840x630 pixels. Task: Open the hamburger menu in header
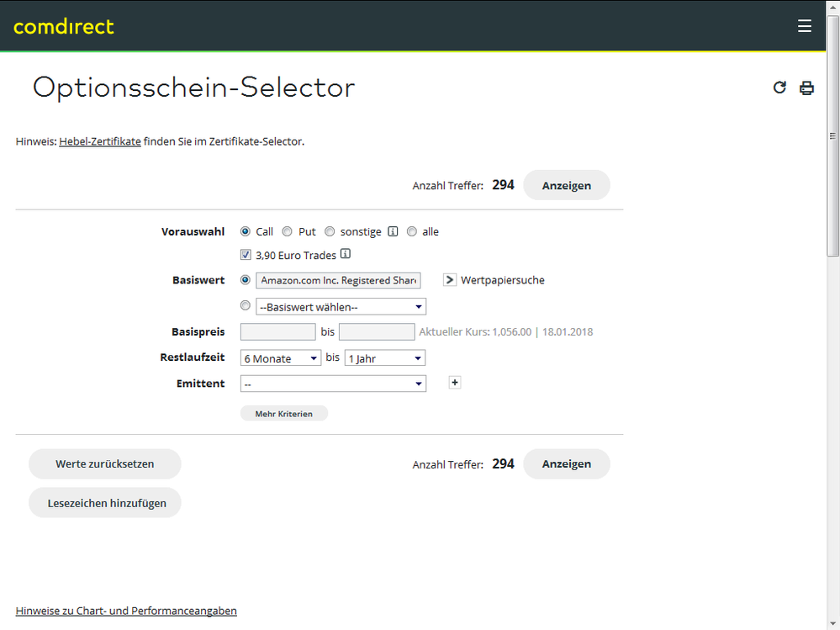coord(805,26)
